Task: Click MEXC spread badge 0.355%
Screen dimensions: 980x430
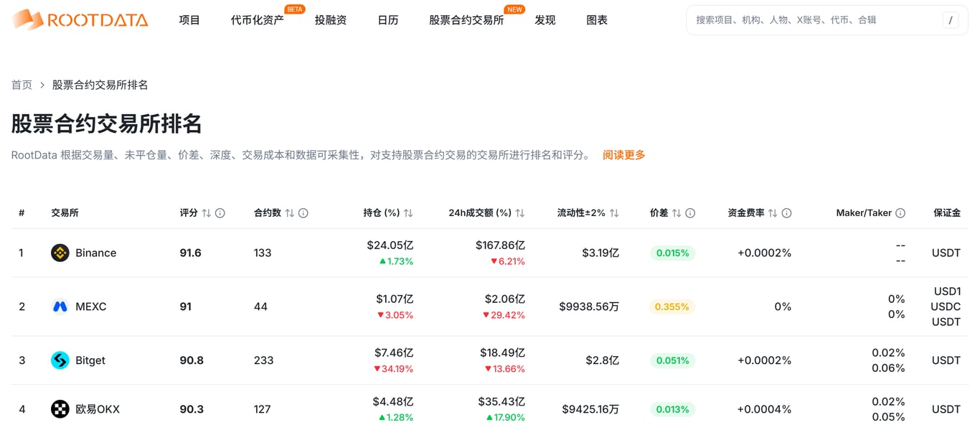Action: coord(672,307)
